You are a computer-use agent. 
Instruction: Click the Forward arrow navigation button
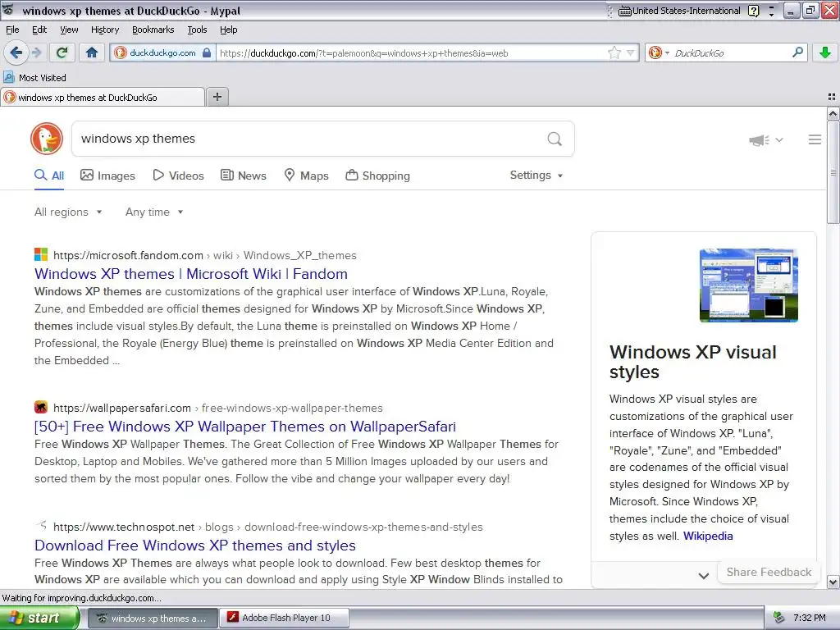pos(36,52)
